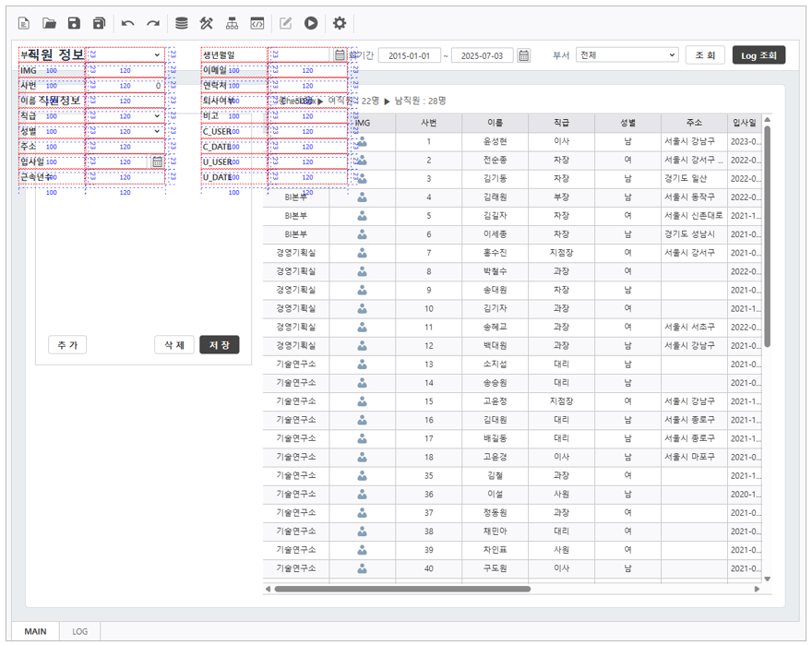Click the 2015-01-01 start date field
Image resolution: width=812 pixels, height=645 pixels.
(409, 55)
